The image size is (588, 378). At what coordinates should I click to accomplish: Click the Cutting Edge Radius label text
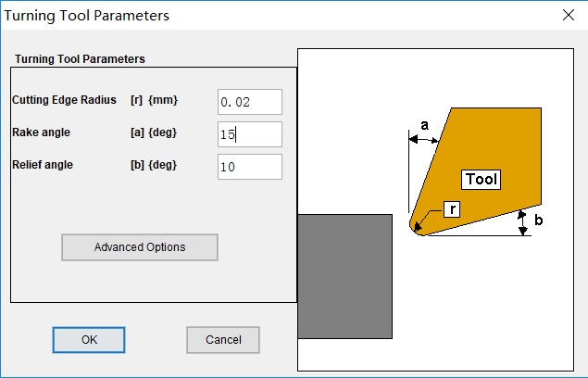(x=64, y=100)
